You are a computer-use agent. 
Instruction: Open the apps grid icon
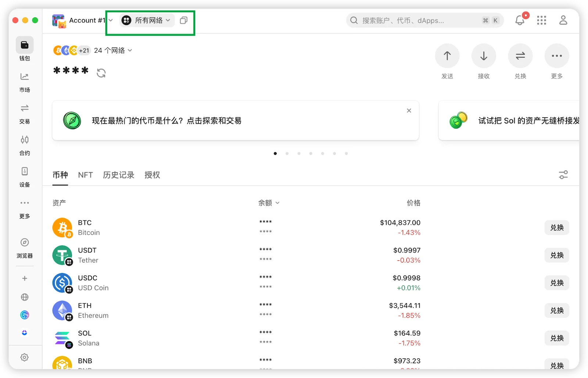pos(541,20)
